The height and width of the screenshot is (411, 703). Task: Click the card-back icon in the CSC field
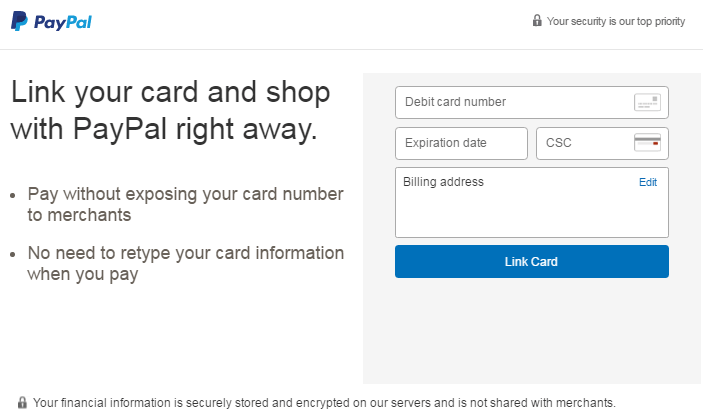(x=647, y=143)
